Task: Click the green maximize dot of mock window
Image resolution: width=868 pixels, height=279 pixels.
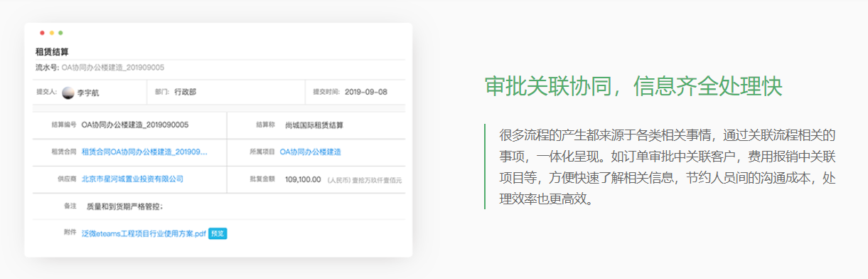Action: 60,33
